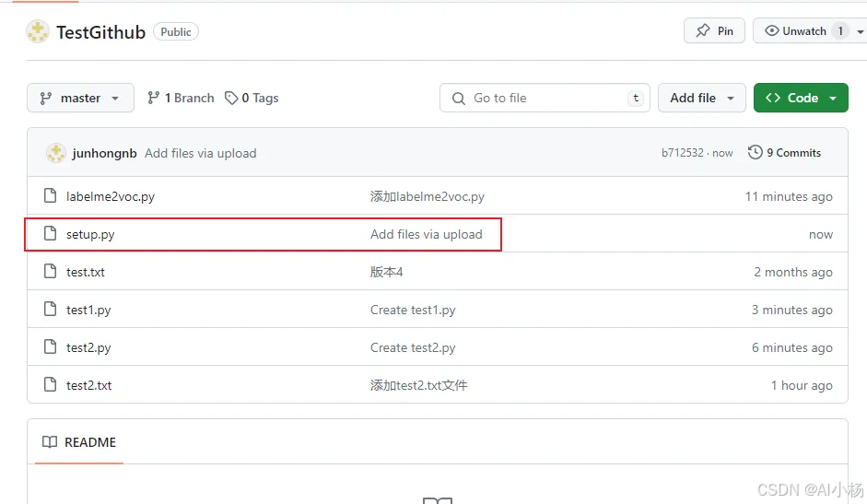Click file icon next to test.txt
This screenshot has width=867, height=504.
51,271
